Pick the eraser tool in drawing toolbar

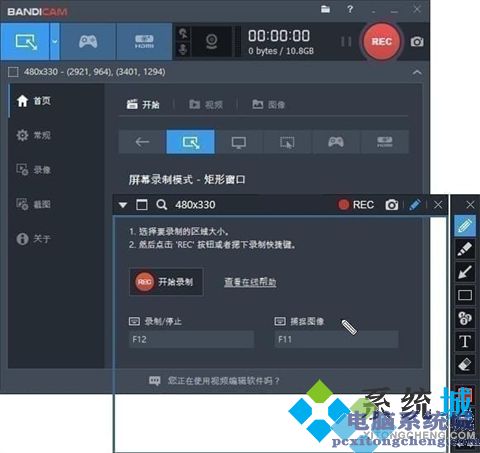point(465,364)
